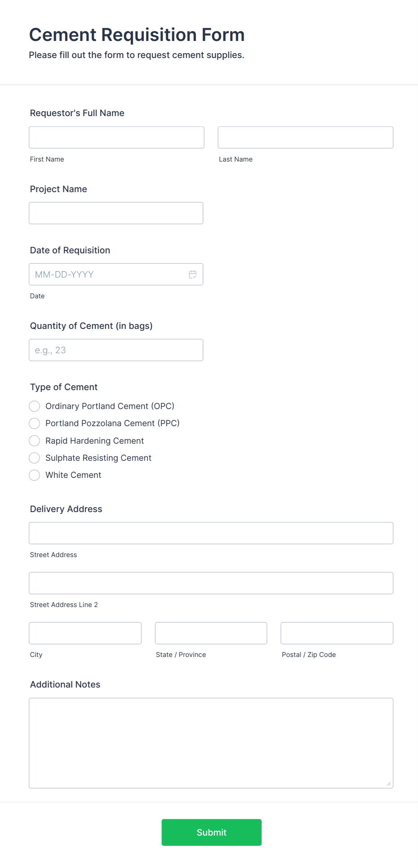Pick Sulphate Resisting Cement option
Screen dimensions: 418x868
(35, 458)
